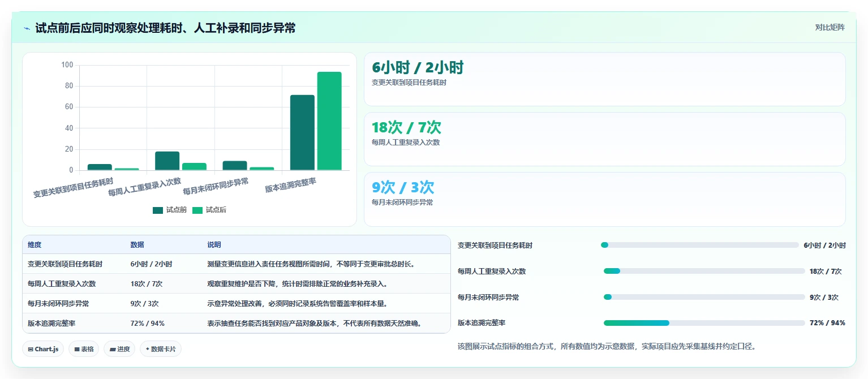Click the 试点前 bar for 每月未闭环同步异常
Screen dimensions: 868x379
coord(235,166)
